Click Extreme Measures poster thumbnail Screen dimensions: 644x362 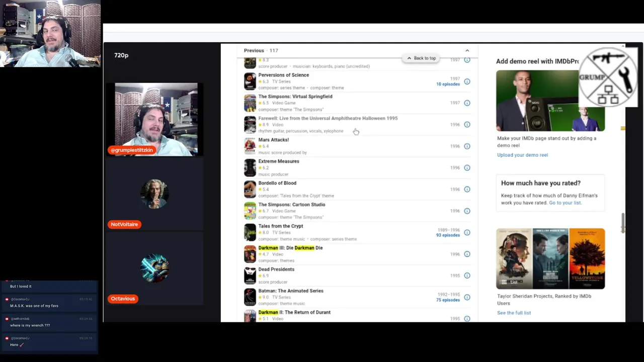click(x=250, y=168)
